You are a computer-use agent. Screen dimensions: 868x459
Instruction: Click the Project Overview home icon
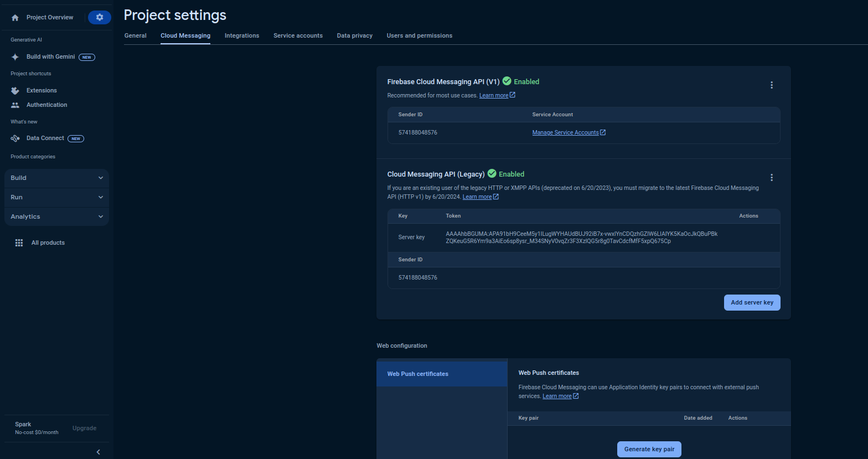pos(15,18)
